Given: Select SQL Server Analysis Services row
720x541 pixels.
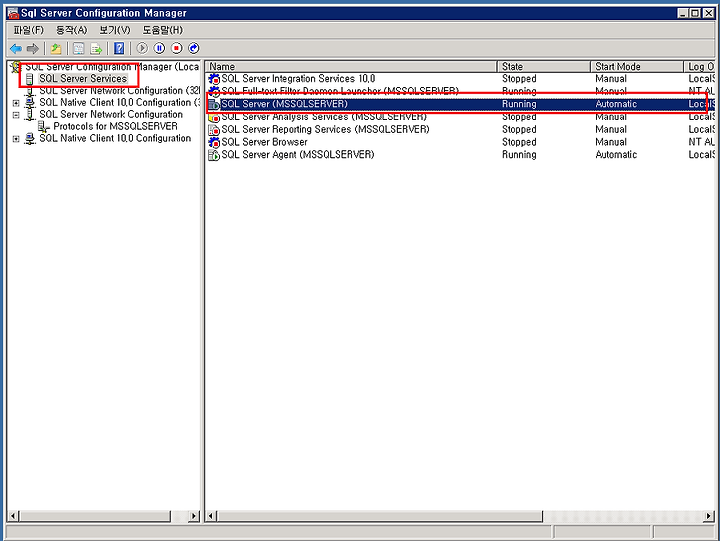Looking at the screenshot, I should point(460,117).
